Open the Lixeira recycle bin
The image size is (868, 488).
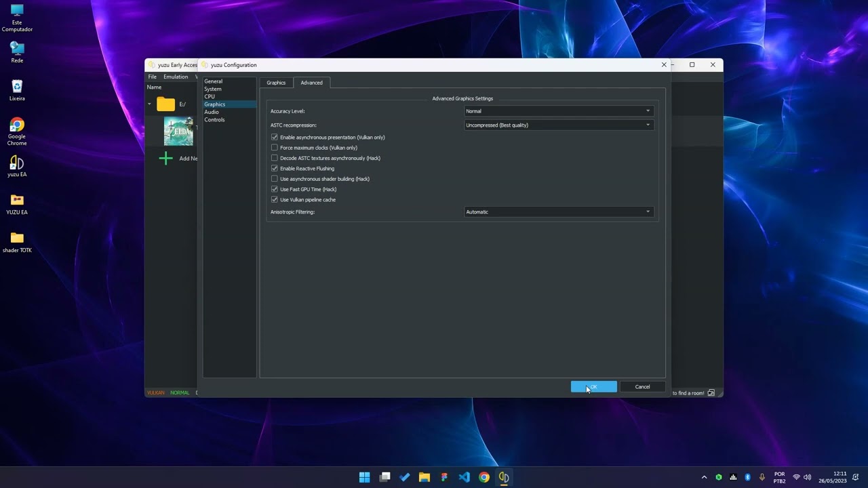coord(17,90)
